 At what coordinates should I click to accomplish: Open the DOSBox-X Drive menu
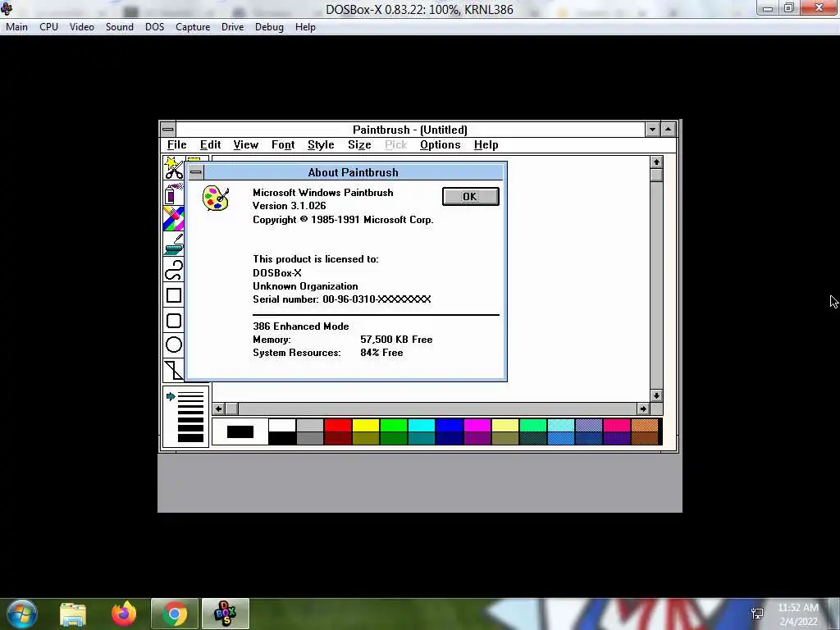tap(232, 27)
